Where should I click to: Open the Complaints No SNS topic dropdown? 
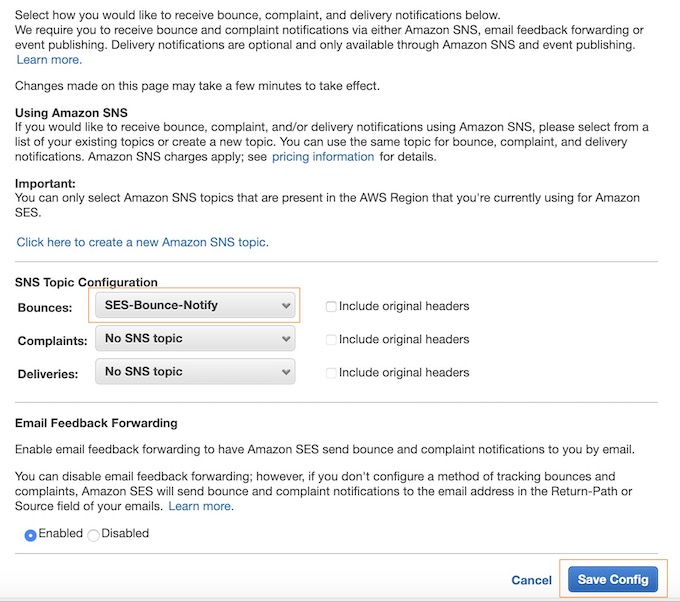[x=195, y=338]
